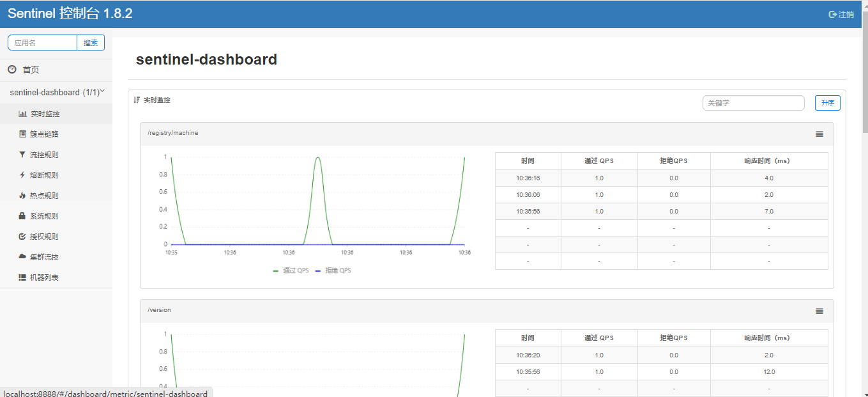
Task: Click the 10:36:16 time cell
Action: 528,178
